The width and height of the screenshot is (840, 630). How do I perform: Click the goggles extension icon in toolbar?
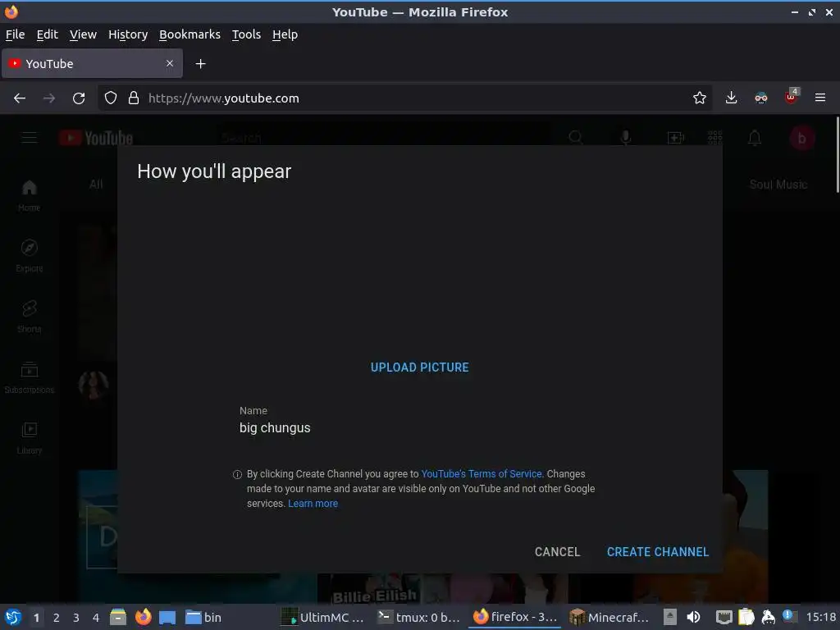[760, 98]
